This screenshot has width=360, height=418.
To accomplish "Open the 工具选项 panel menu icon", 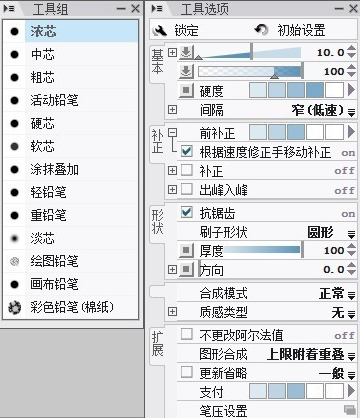I will [x=157, y=8].
